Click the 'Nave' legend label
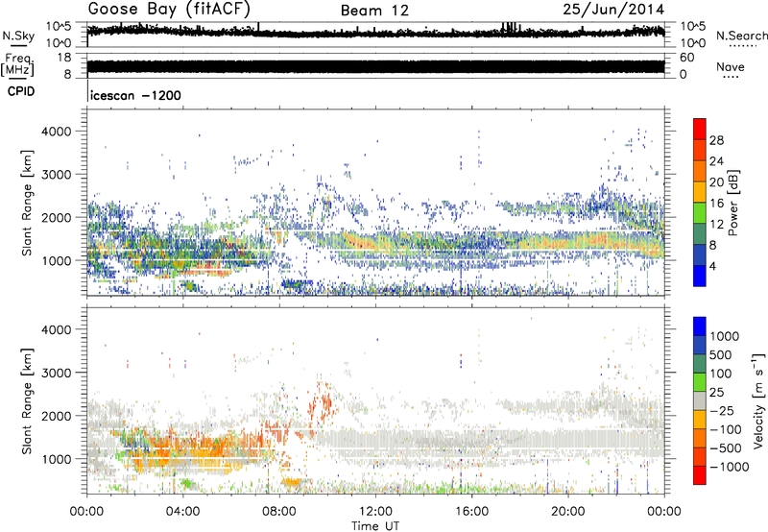Screen dimensions: 768x532 731,66
